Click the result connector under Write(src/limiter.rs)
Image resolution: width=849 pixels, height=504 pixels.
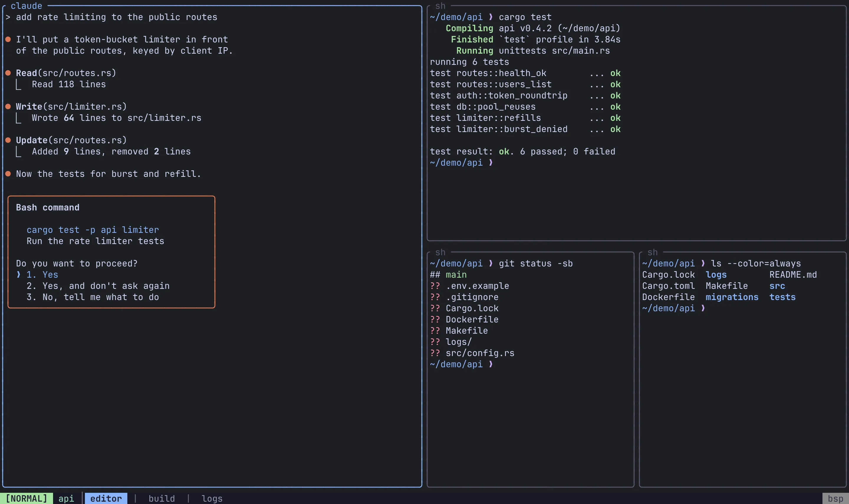[x=19, y=118]
